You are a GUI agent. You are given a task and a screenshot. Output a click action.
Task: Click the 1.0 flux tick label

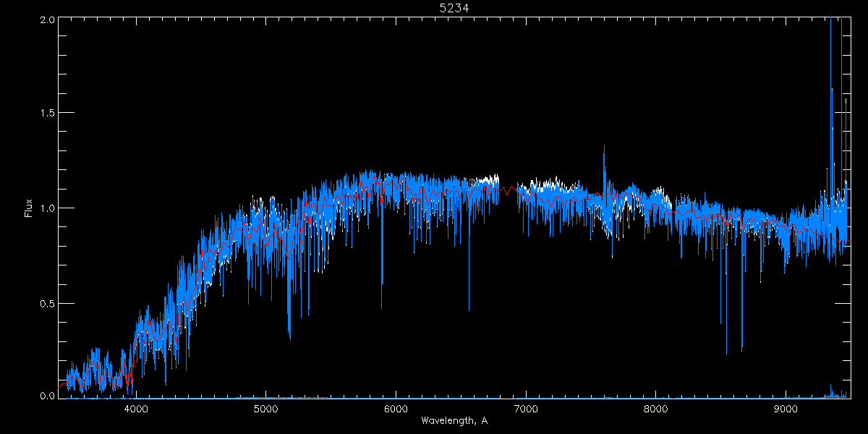click(47, 208)
